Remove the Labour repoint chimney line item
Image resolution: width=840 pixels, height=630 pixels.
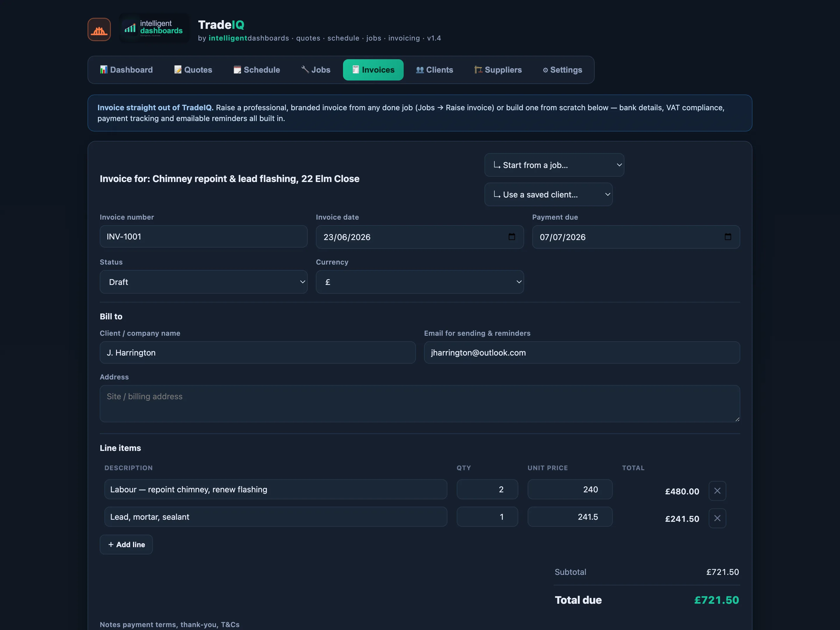pyautogui.click(x=717, y=491)
